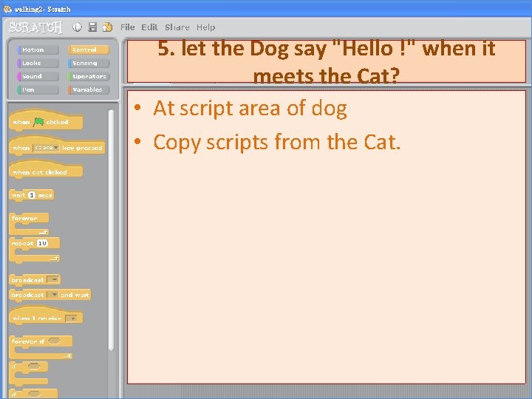Select the Motion block category
Image resolution: width=532 pixels, height=399 pixels.
[x=38, y=50]
